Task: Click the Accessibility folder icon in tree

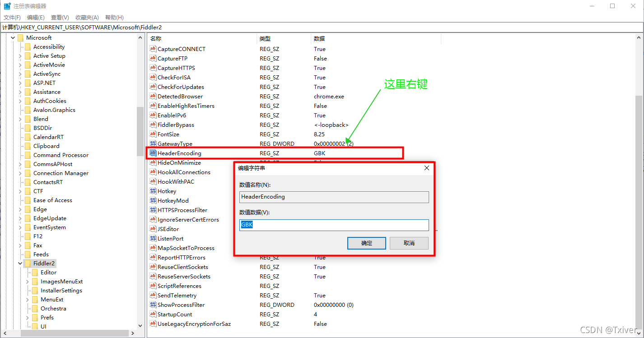Action: click(28, 46)
